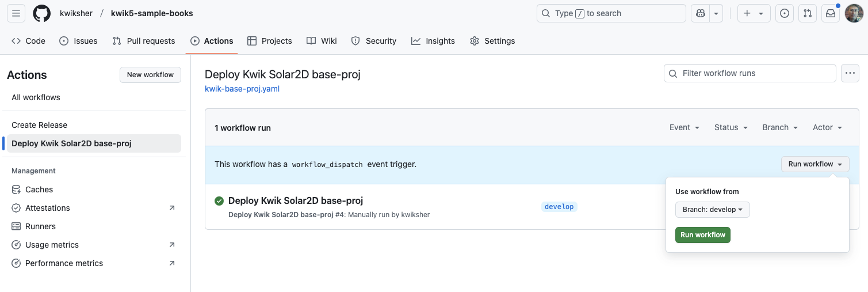Screen dimensions: 868x292
Task: Click the Code tab brackets icon
Action: coord(16,41)
